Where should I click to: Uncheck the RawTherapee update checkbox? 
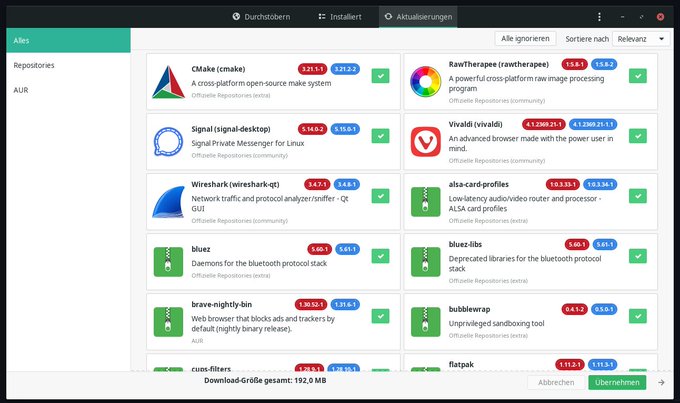[x=638, y=76]
